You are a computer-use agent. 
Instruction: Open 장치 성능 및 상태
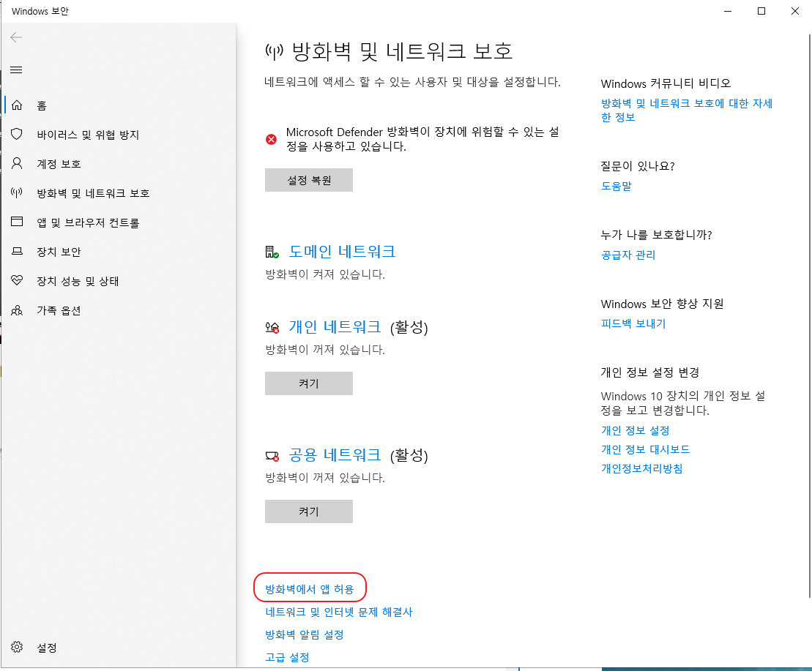78,282
